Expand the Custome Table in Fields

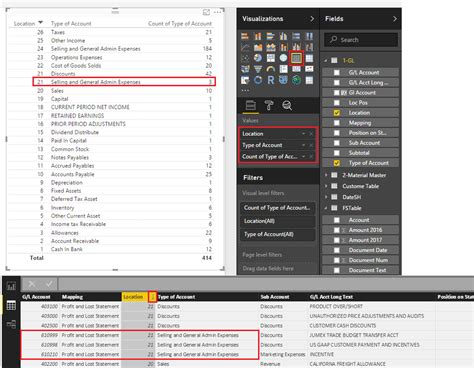[326, 186]
